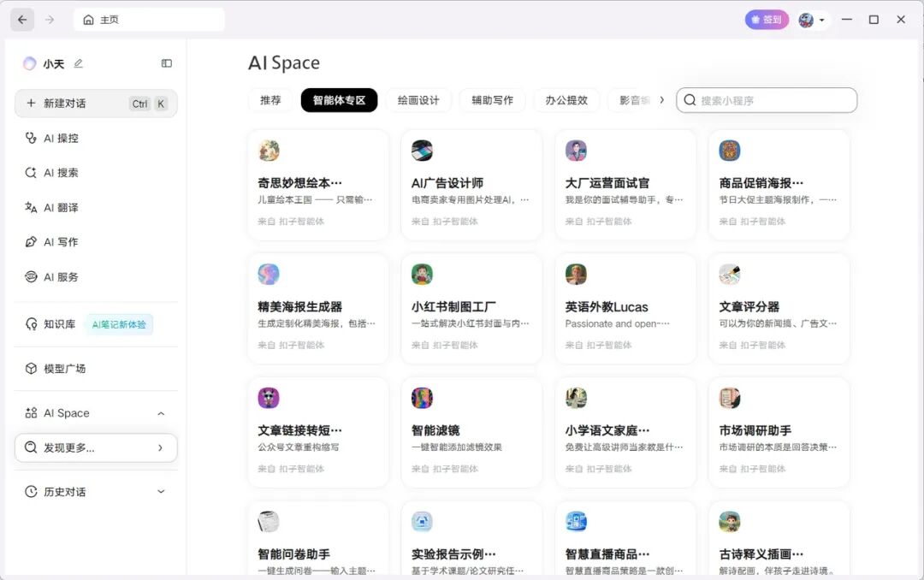924x580 pixels.
Task: Click the 文章评分器 card title
Action: pyautogui.click(x=749, y=307)
